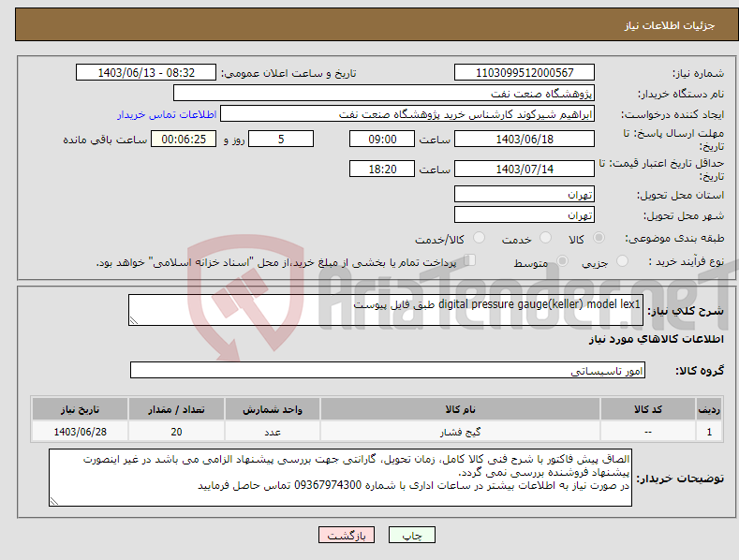Click the announcement date field 1403/06/13 - 08:32

[x=146, y=73]
